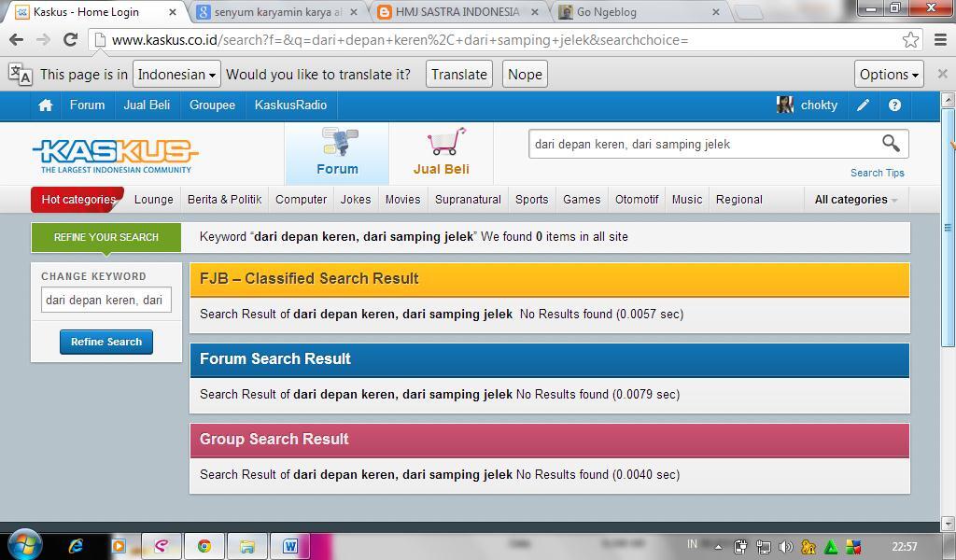Open the Lounge category
956x560 pixels.
pyautogui.click(x=154, y=199)
